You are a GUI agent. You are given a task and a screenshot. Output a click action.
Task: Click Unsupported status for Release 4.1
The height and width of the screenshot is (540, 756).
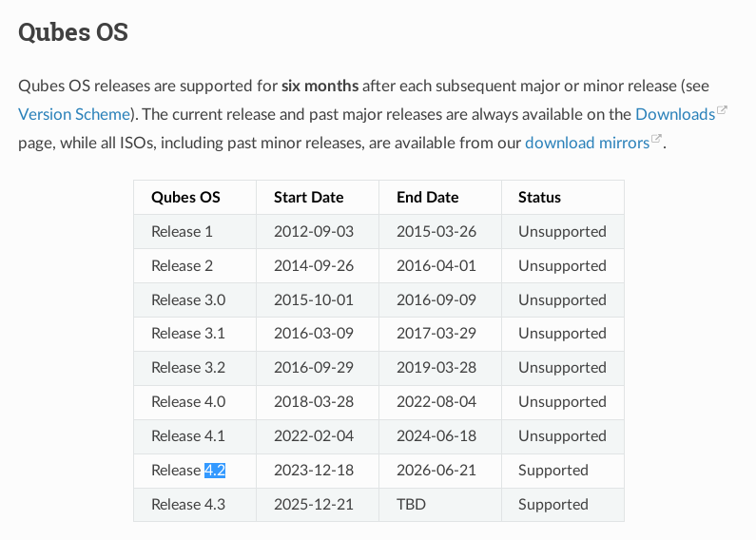(562, 435)
